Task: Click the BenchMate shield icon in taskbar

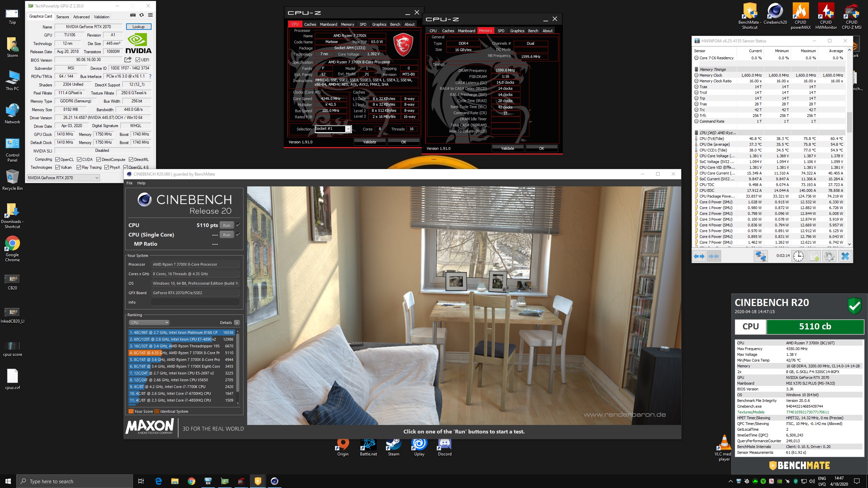Action: (x=258, y=481)
